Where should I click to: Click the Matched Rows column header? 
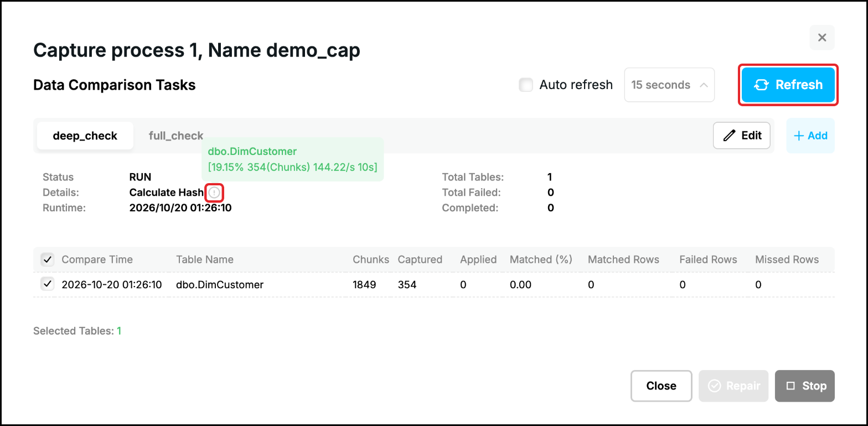623,259
